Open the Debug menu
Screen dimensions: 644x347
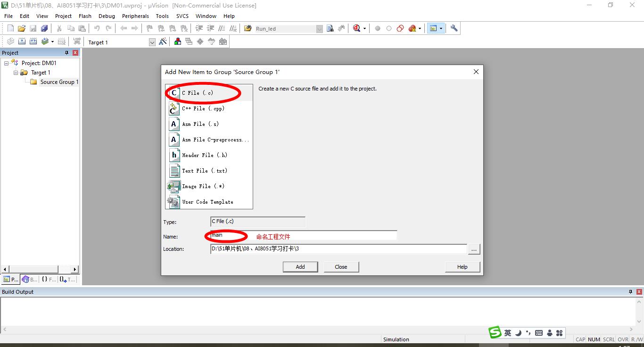[107, 16]
